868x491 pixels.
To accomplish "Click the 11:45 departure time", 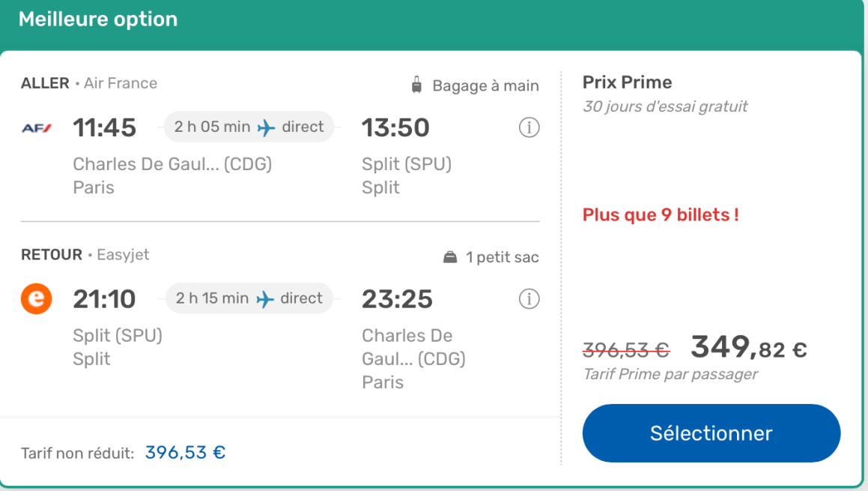I will tap(104, 128).
